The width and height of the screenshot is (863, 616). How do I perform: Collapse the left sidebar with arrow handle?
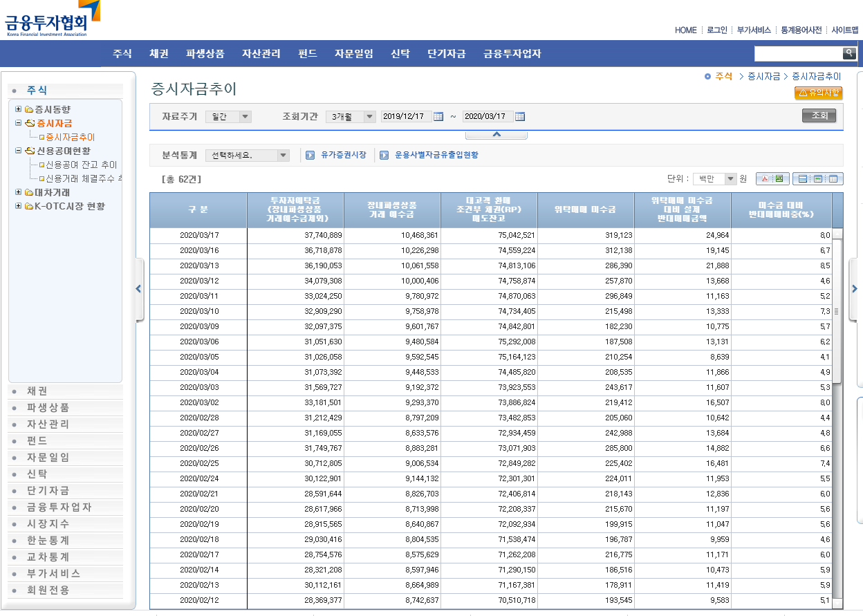139,289
